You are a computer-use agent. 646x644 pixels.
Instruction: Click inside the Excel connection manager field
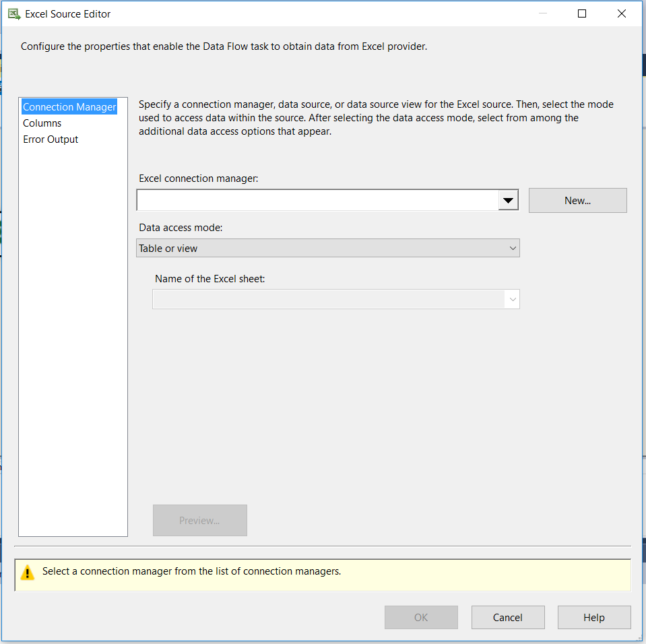317,200
